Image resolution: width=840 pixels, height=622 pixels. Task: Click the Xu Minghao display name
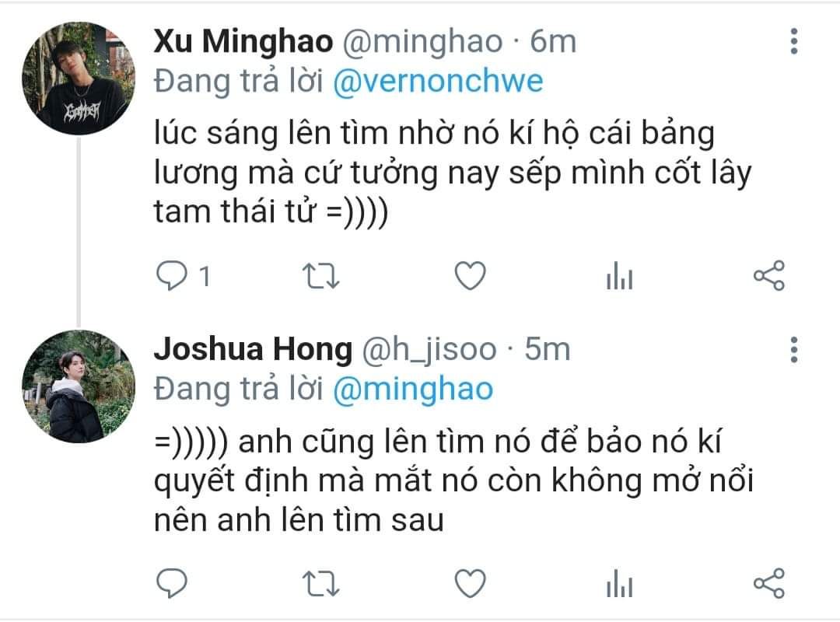(243, 41)
